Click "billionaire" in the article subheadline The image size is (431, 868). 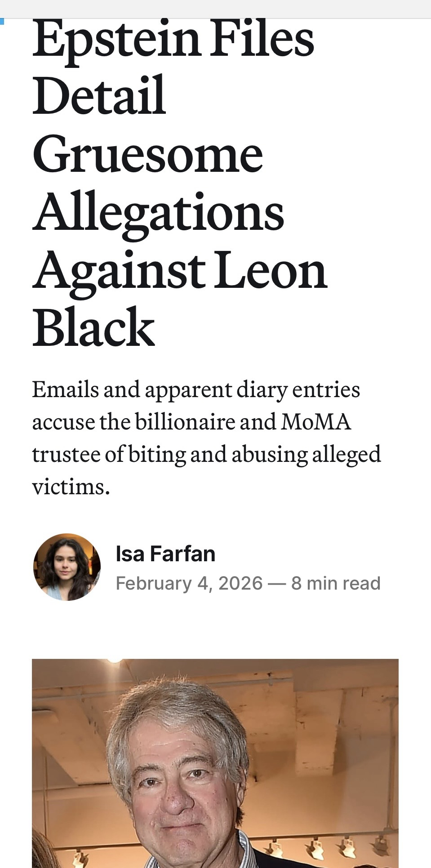[x=185, y=422]
